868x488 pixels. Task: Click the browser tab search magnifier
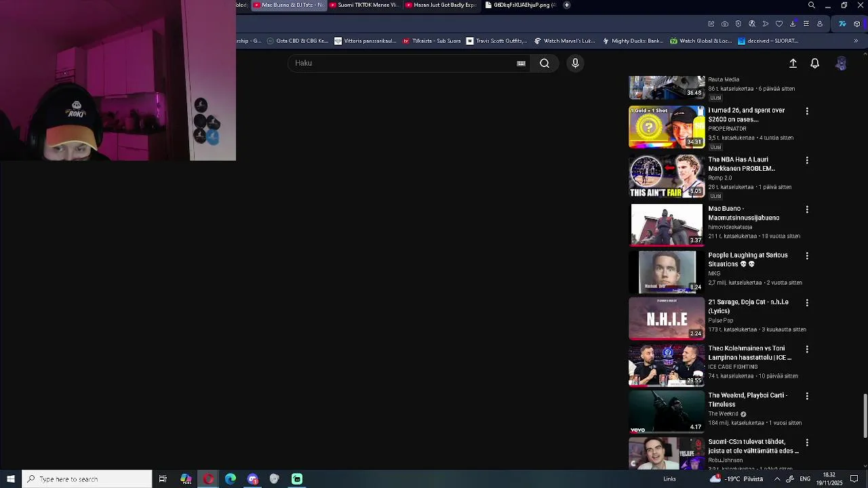click(812, 5)
